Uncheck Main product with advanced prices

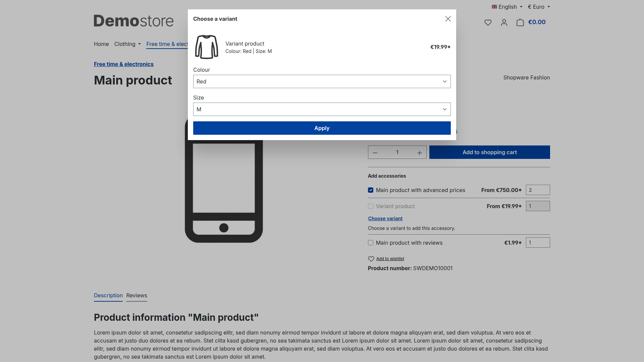click(371, 190)
